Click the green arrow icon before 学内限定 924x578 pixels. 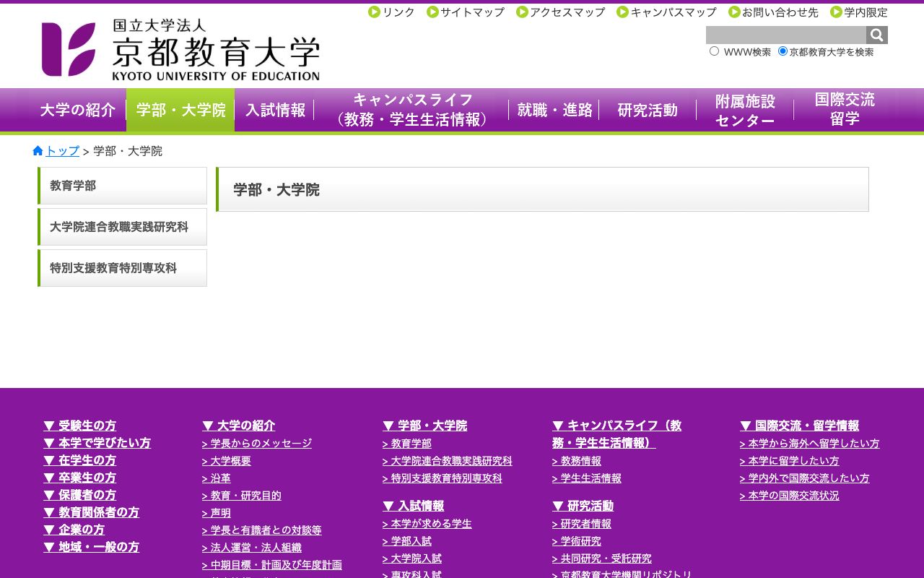coord(835,12)
